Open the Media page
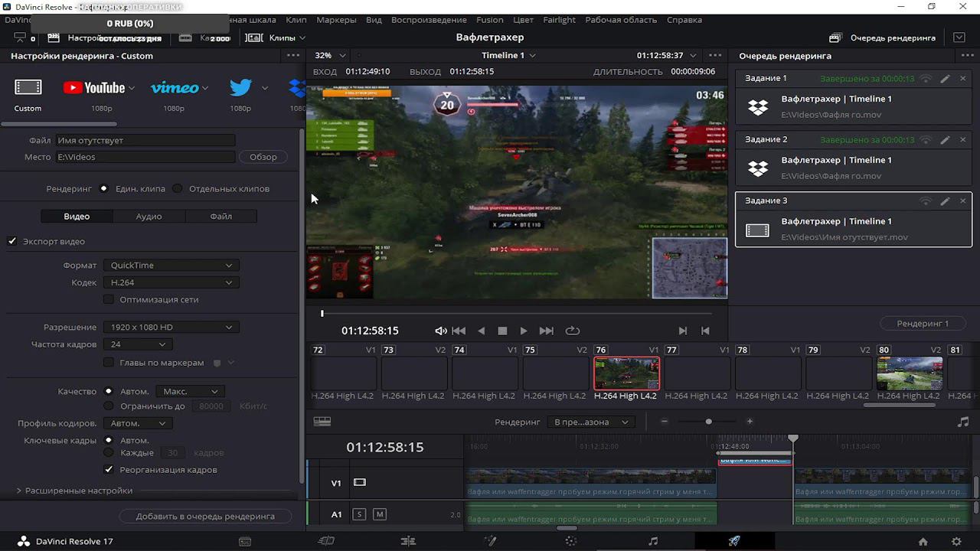The height and width of the screenshot is (551, 980). coord(245,541)
